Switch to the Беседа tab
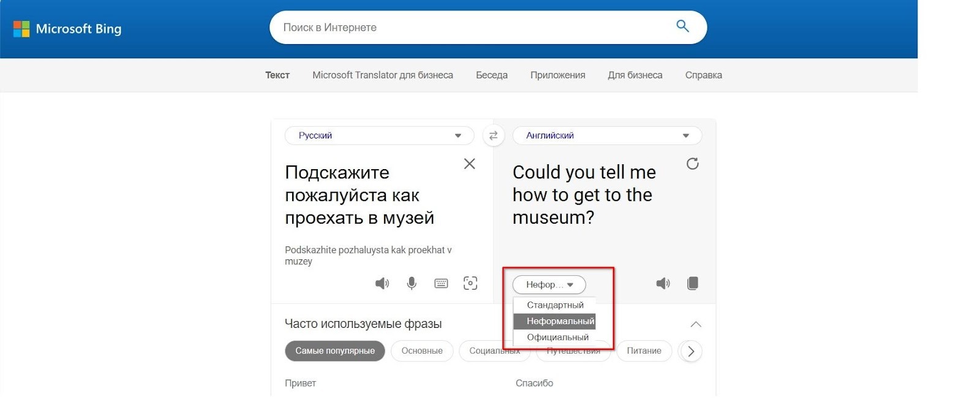This screenshot has height=402, width=980. point(491,75)
